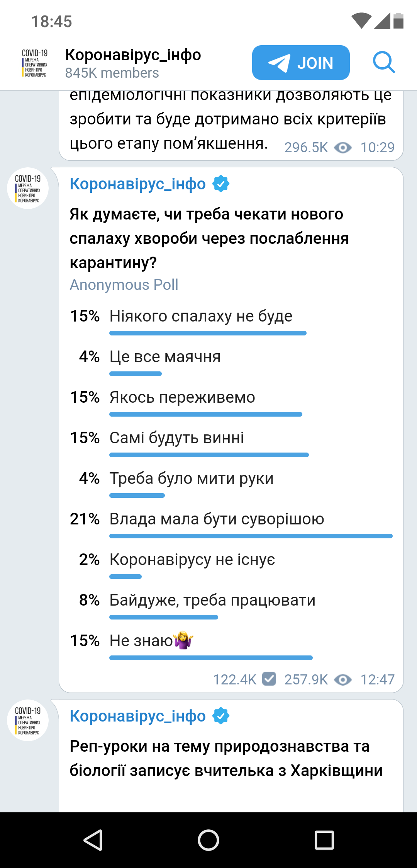The image size is (417, 868).
Task: Open the rap-lessons post about Харківщина
Action: (x=226, y=758)
